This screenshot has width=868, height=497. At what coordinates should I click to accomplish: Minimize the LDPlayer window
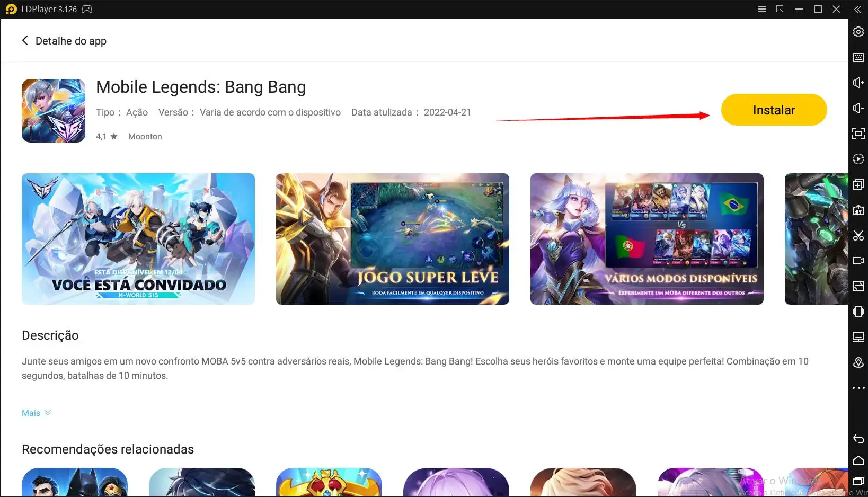click(x=799, y=9)
